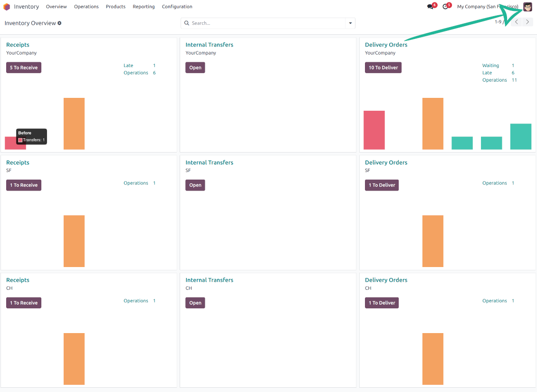Open the CH Delivery Orders card title
Viewport: 537px width, 392px height.
(x=386, y=280)
